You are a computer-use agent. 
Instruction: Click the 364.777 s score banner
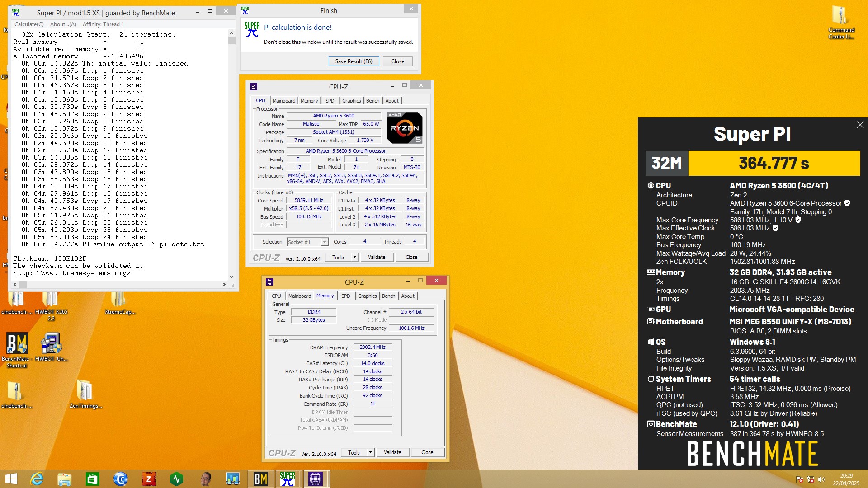(x=774, y=163)
